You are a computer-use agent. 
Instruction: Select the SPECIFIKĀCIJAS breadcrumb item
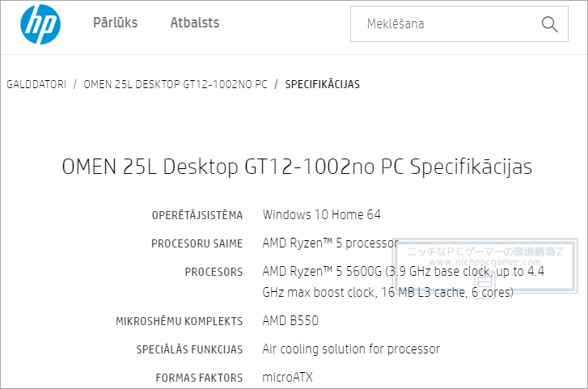point(322,84)
